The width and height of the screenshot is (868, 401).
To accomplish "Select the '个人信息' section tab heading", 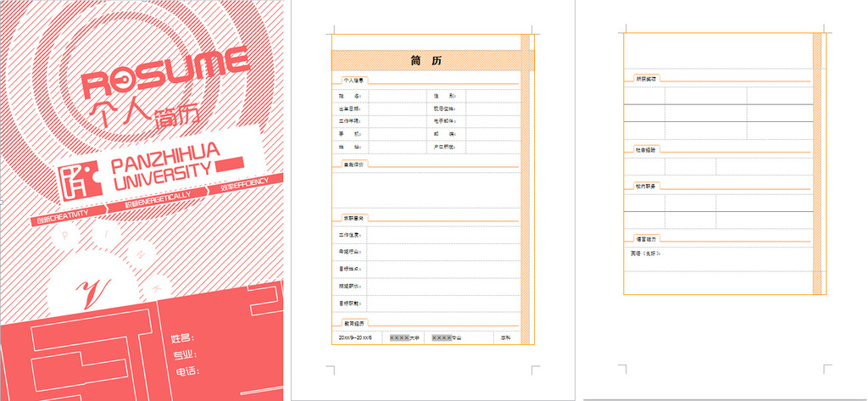I will coord(354,81).
